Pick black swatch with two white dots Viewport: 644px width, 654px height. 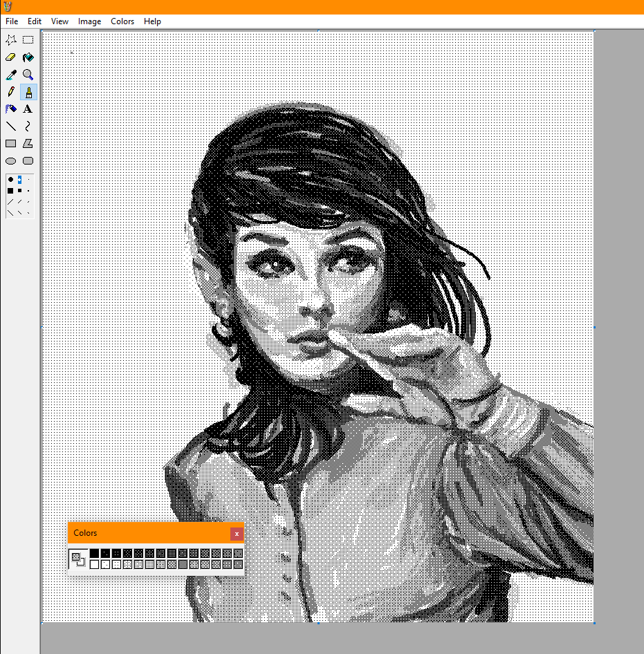106,554
